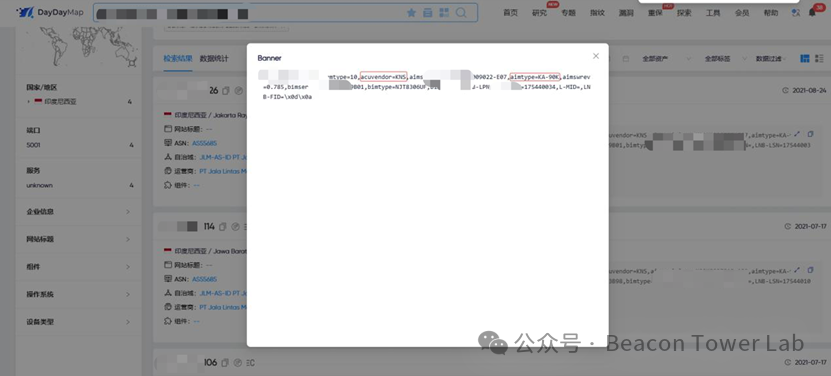831x376 pixels.
Task: Switch to the 检索结果 tab
Action: click(178, 58)
